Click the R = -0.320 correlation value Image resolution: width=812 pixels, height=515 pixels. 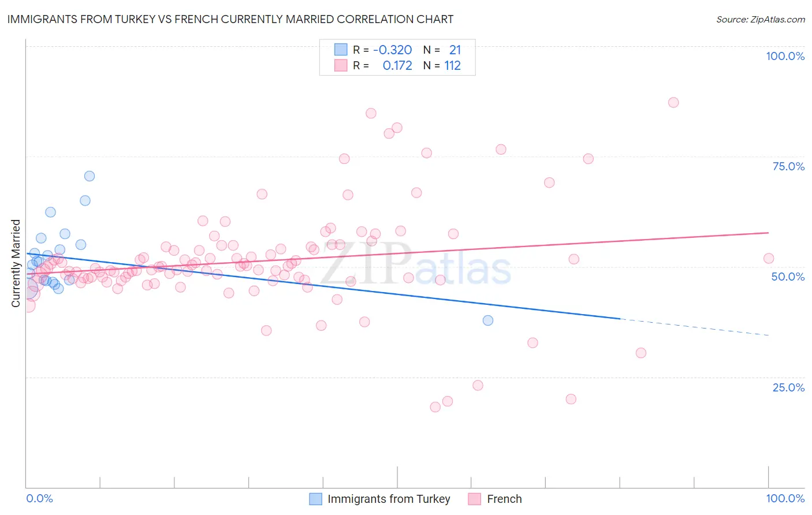click(382, 50)
